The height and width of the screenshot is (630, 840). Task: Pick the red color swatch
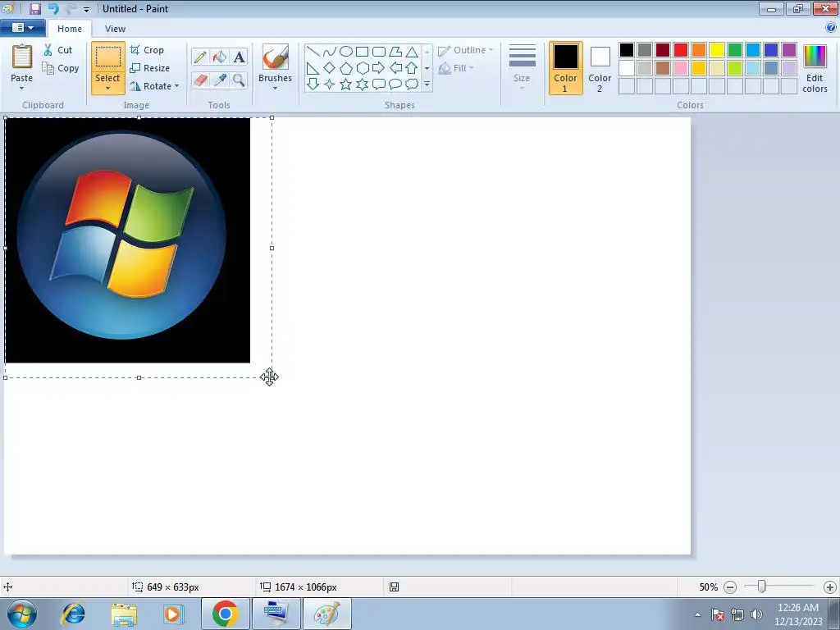click(681, 50)
